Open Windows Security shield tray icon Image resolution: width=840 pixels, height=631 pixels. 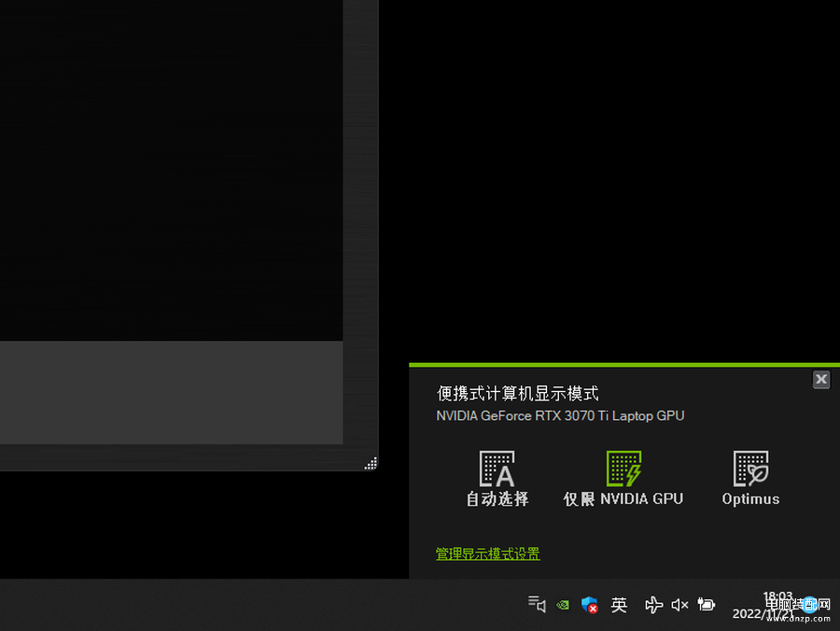pos(589,605)
